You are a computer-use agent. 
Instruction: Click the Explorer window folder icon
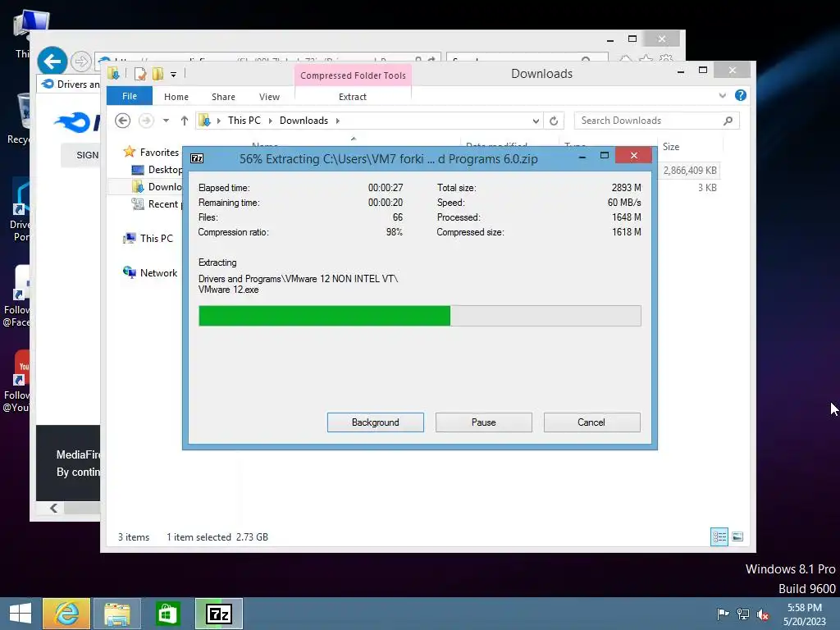[113, 73]
